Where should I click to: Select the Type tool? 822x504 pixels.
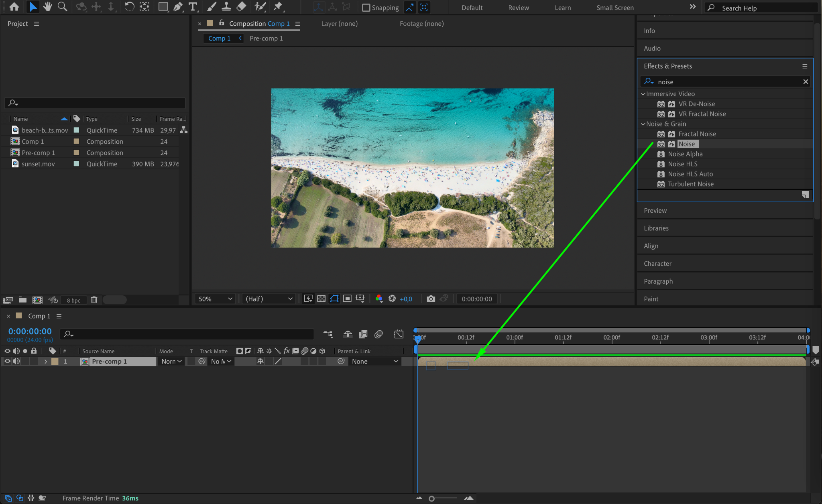193,7
